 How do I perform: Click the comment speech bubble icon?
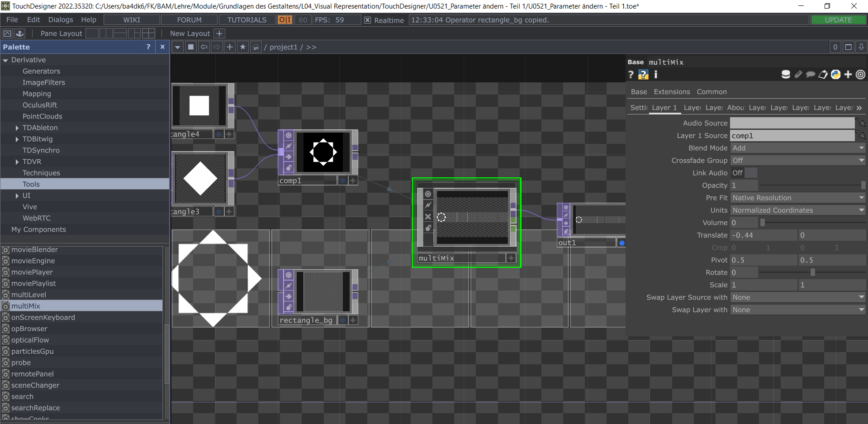[x=811, y=75]
